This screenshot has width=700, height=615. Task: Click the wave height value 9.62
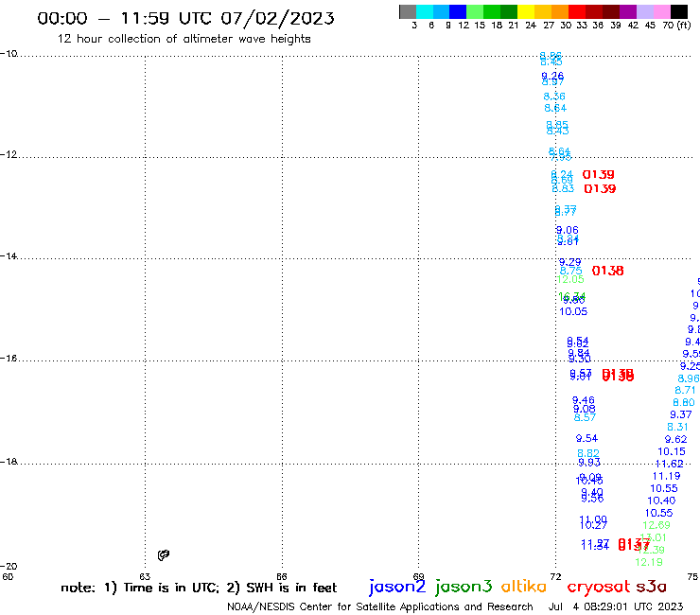point(676,439)
